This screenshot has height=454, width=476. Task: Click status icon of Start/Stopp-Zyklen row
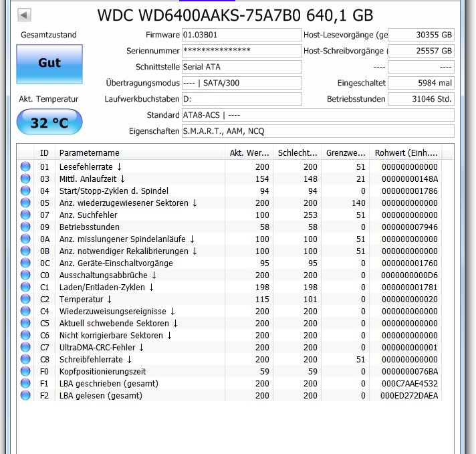pos(25,191)
